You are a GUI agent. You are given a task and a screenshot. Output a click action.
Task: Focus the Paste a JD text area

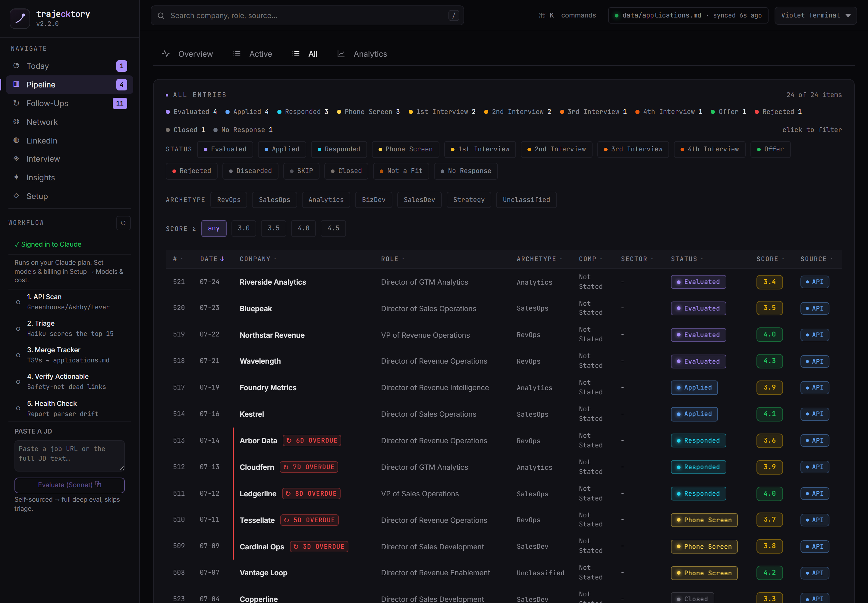[x=70, y=456]
